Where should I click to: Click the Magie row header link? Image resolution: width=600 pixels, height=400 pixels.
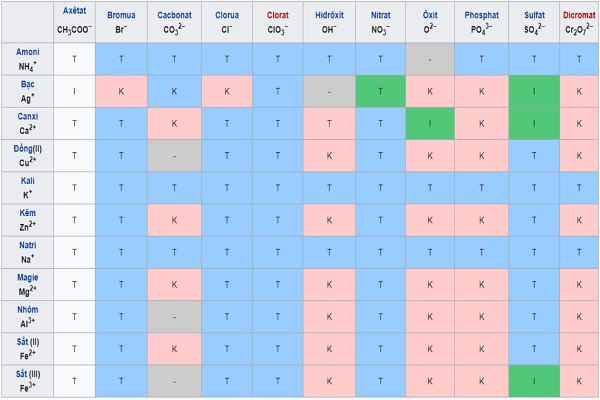point(27,275)
